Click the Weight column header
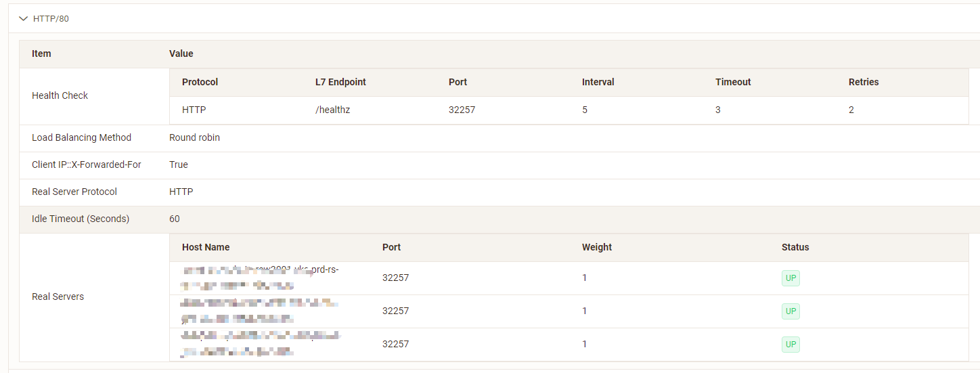 pyautogui.click(x=597, y=247)
